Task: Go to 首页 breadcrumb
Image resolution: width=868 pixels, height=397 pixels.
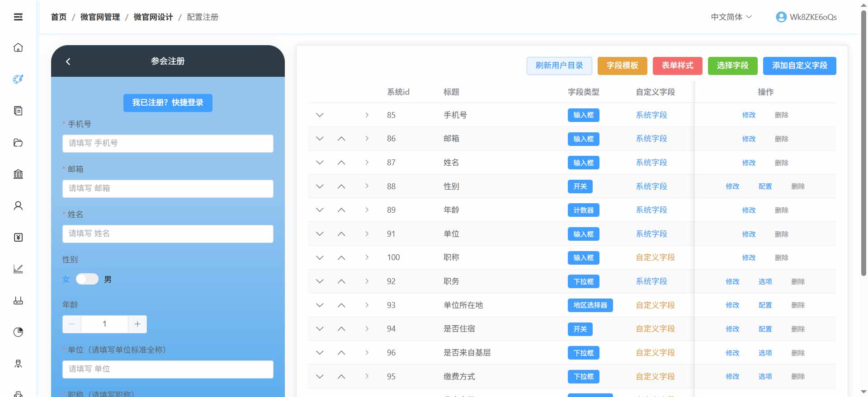Action: click(59, 17)
